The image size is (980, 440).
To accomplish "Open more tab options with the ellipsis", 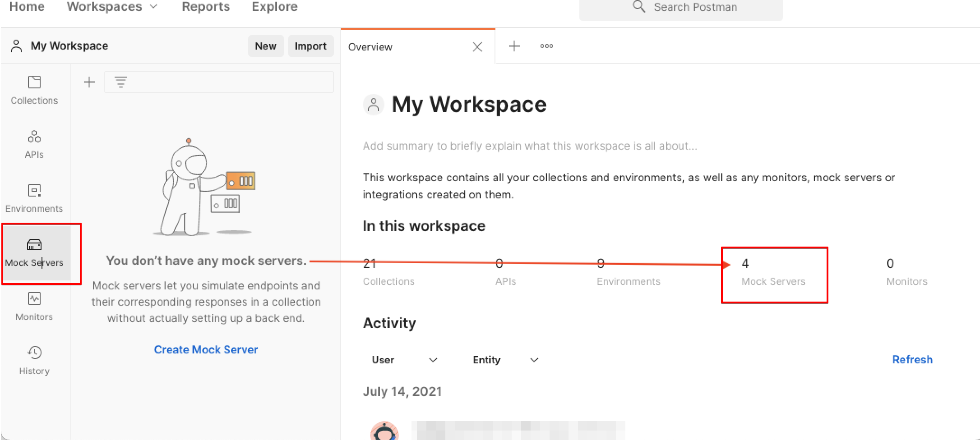I will tap(547, 46).
